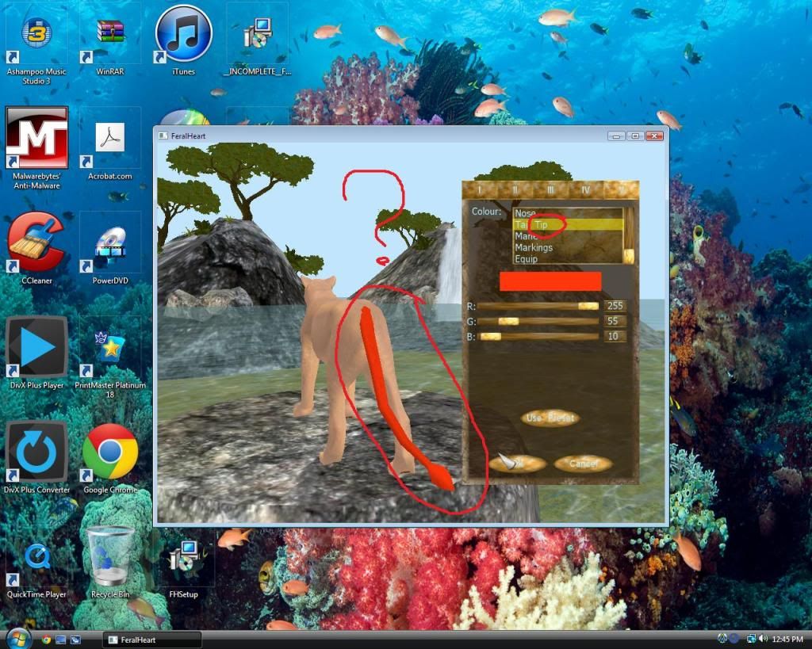The width and height of the screenshot is (812, 649).
Task: Click the FeralHeart taskbar button
Action: [x=152, y=639]
